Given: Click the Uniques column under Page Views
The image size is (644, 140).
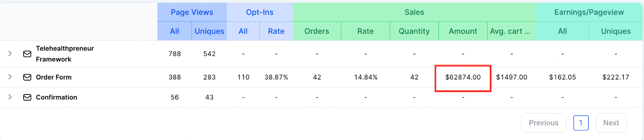Looking at the screenshot, I should (209, 31).
